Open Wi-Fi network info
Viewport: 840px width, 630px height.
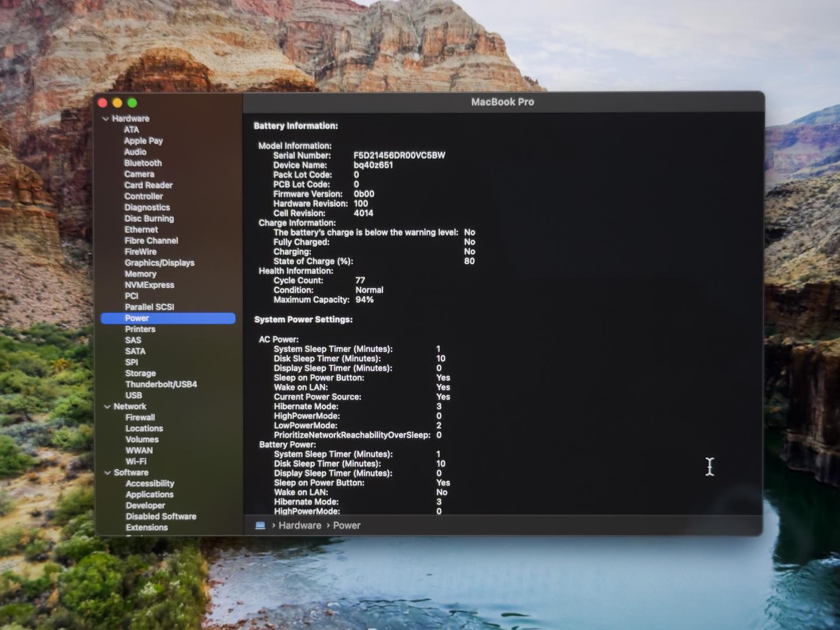[x=136, y=462]
